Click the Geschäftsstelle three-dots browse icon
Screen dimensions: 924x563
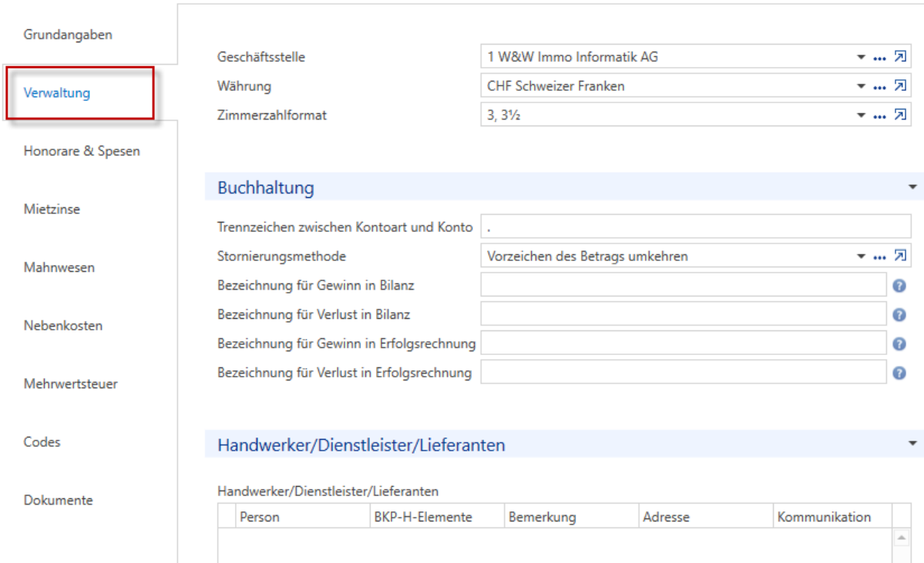tap(880, 58)
